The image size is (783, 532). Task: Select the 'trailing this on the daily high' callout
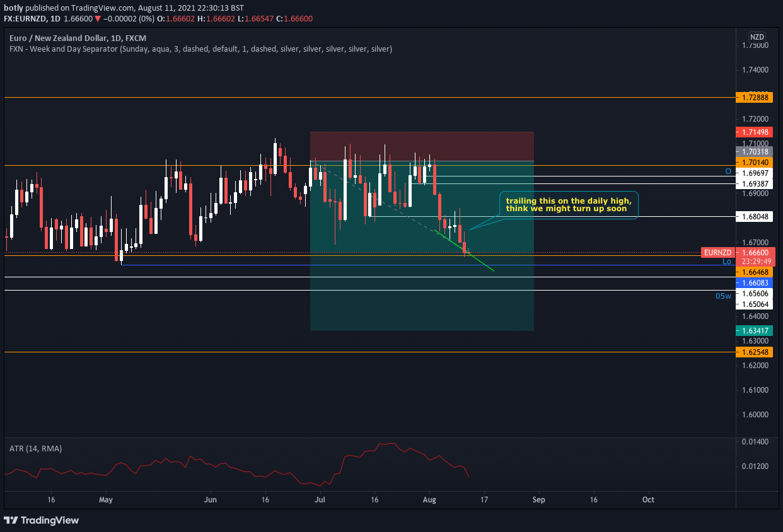tap(569, 205)
